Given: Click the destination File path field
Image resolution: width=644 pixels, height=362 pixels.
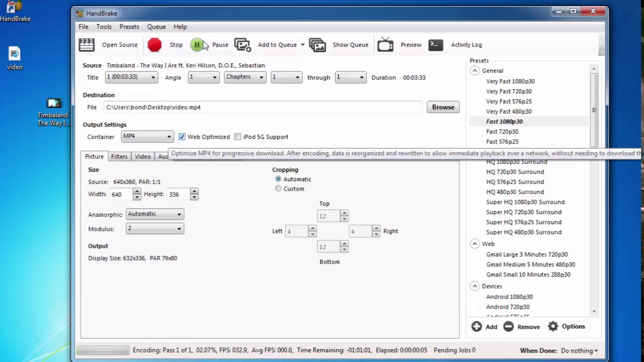Looking at the screenshot, I should 263,107.
